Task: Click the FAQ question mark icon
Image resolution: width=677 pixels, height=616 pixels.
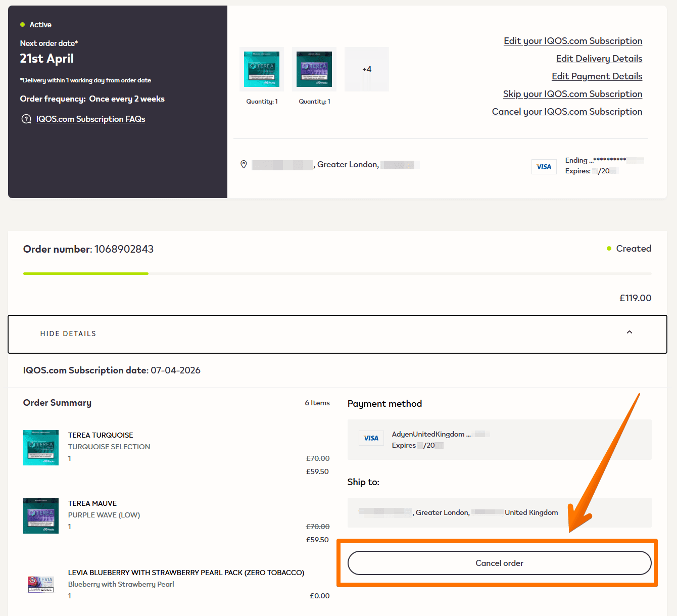Action: [26, 119]
